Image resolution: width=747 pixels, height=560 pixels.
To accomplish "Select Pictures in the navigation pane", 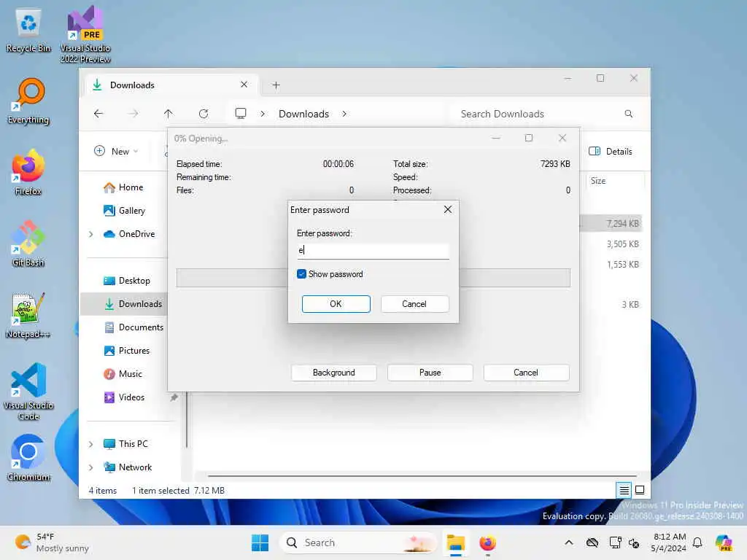I will [x=127, y=351].
